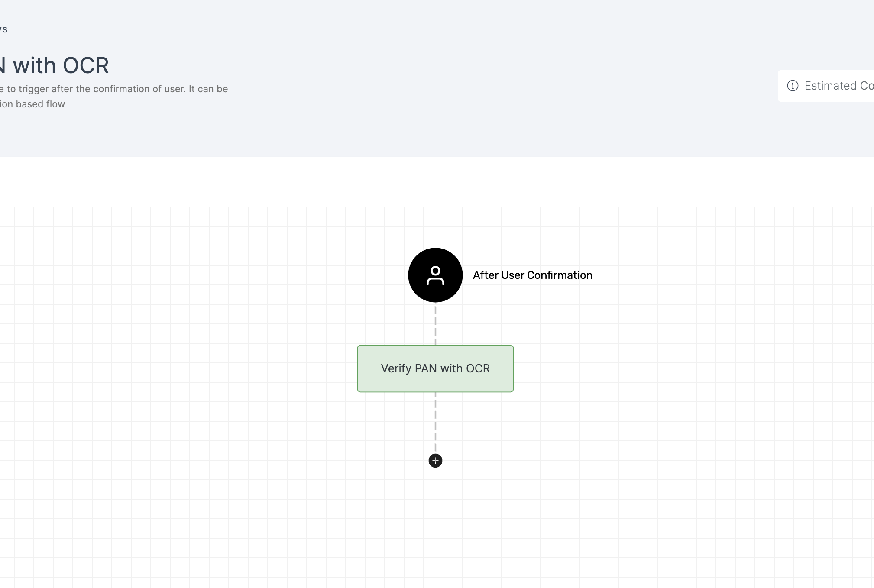Click the user confirmation trigger icon
Screen dimensions: 874x588
tap(435, 275)
